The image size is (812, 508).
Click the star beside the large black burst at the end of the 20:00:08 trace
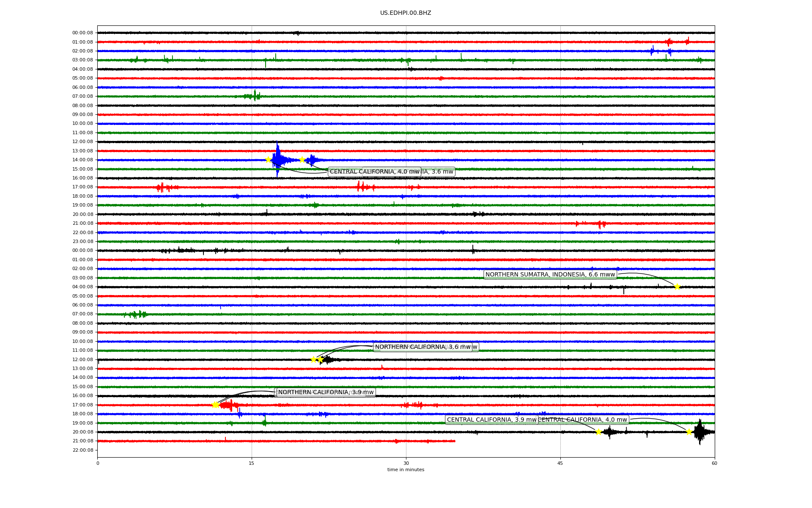689,432
